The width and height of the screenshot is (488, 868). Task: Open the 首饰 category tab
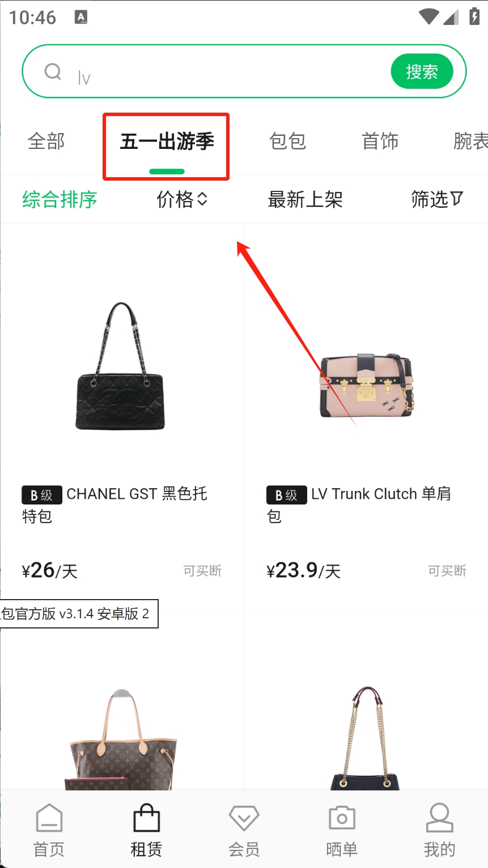(380, 141)
